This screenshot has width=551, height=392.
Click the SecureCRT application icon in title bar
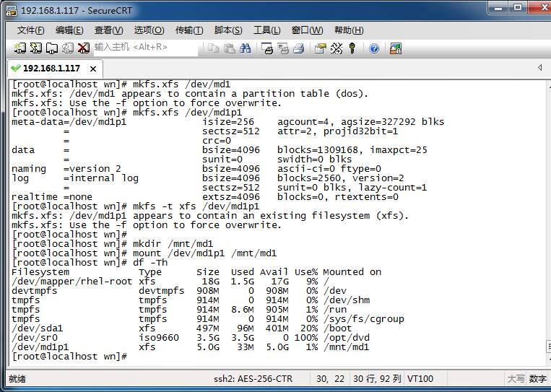[12, 11]
